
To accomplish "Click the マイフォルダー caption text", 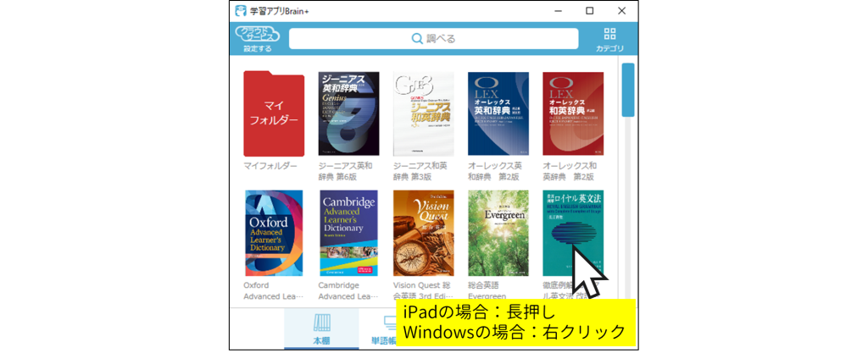I will tap(270, 166).
